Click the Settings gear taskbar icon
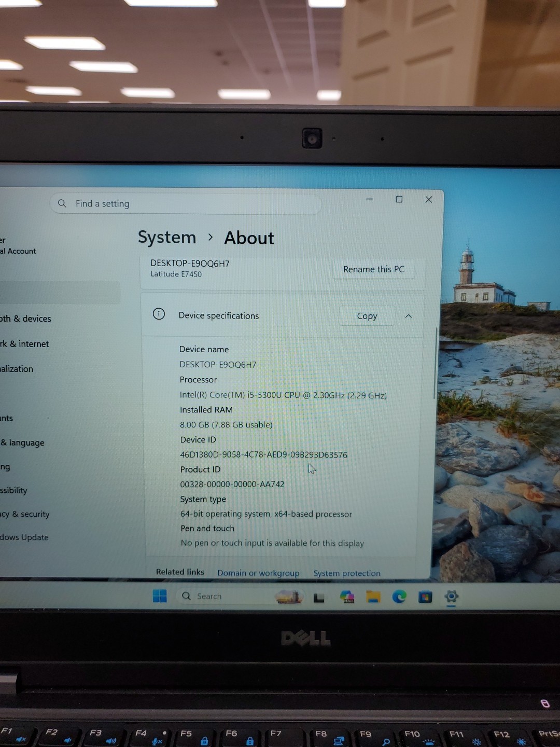560x747 pixels. coord(452,597)
